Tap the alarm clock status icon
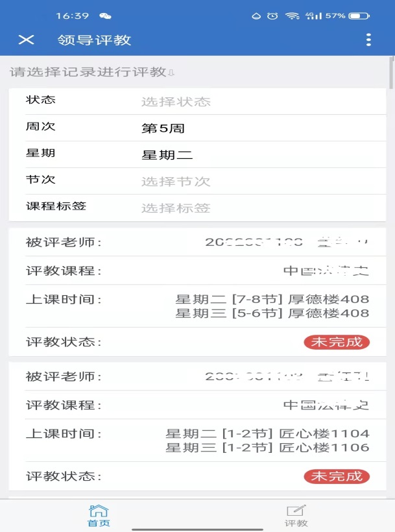This screenshot has height=532, width=395. click(272, 16)
